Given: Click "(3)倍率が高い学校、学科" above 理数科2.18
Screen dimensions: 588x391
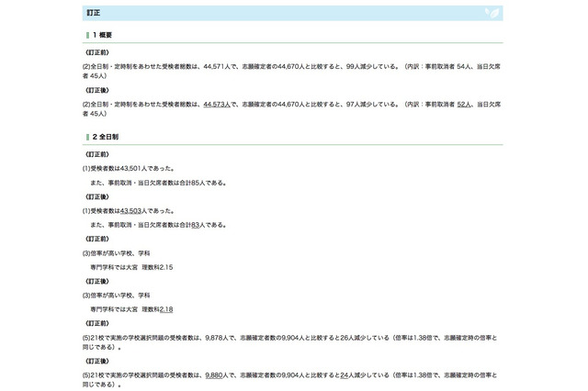Looking at the screenshot, I should click(117, 296).
